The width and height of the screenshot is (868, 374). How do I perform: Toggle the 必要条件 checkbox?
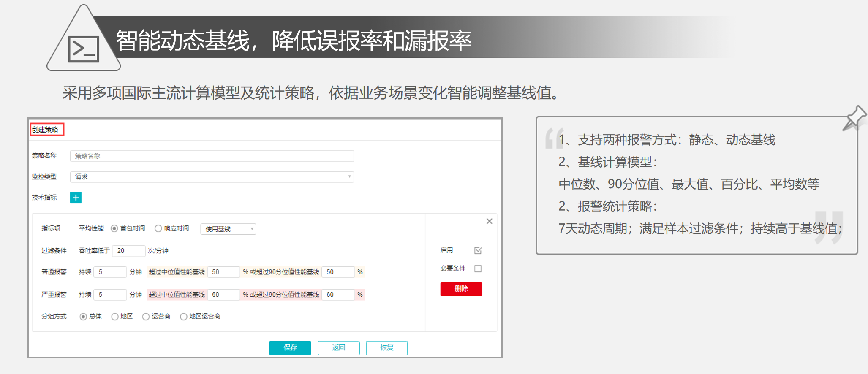pyautogui.click(x=478, y=268)
